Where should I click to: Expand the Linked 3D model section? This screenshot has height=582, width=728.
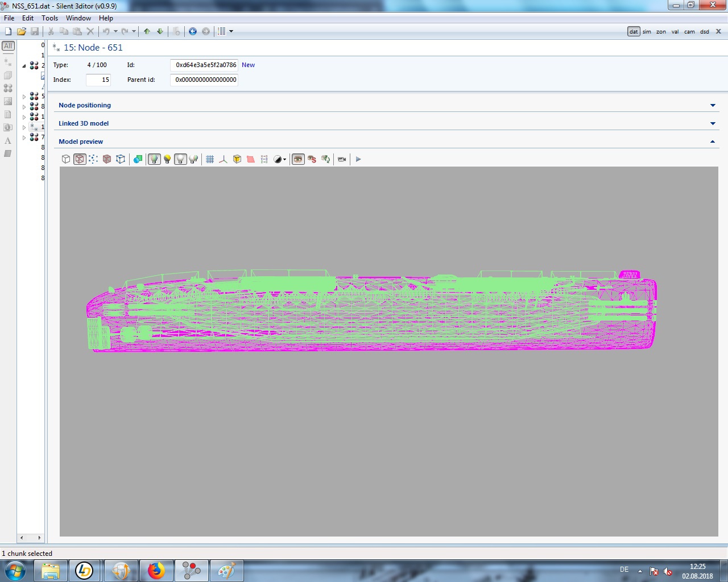[x=713, y=123]
